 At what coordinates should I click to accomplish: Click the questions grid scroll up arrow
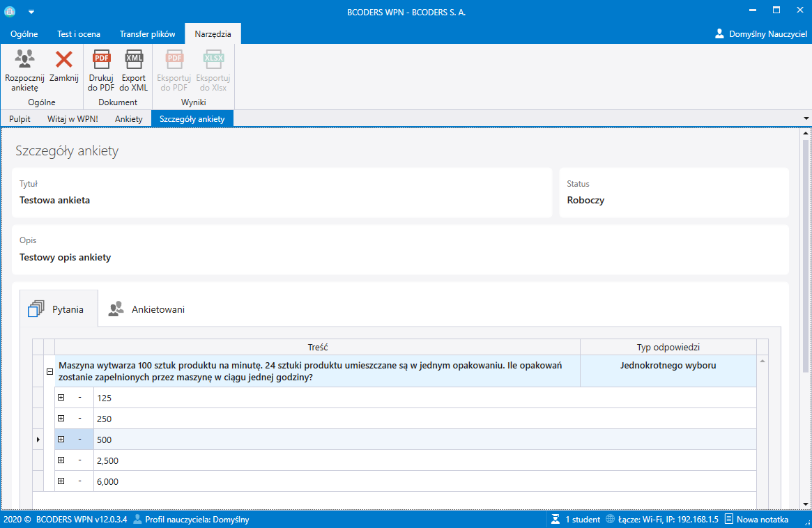click(763, 361)
